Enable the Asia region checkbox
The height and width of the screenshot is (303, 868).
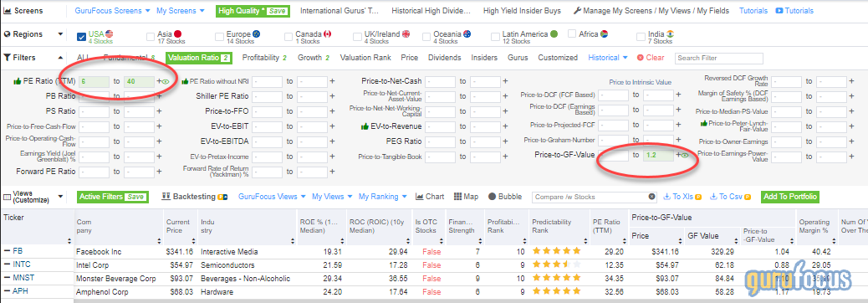tap(151, 37)
